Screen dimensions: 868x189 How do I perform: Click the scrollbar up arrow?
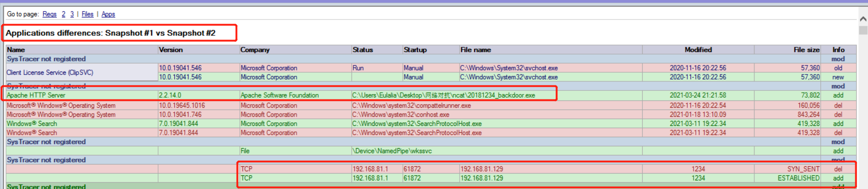pos(863,19)
